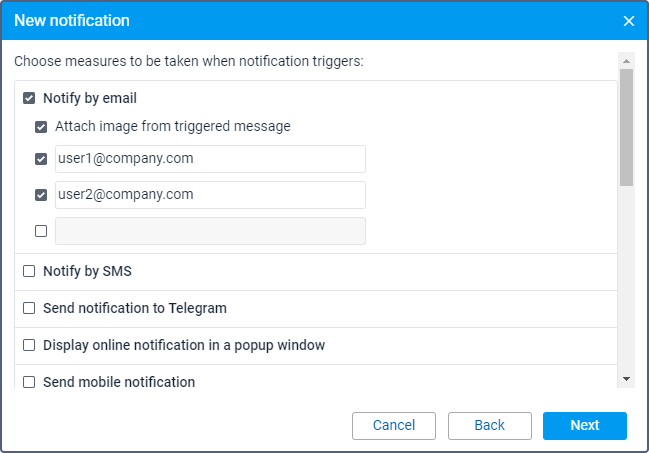Close the New notification dialog
Image resolution: width=649 pixels, height=453 pixels.
[x=629, y=21]
